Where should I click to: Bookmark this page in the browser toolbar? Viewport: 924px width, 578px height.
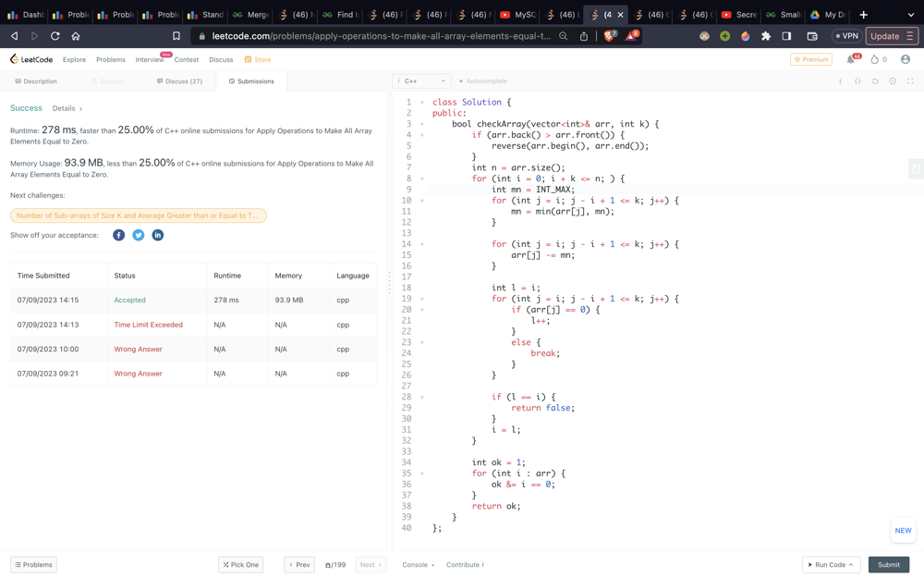click(x=176, y=36)
